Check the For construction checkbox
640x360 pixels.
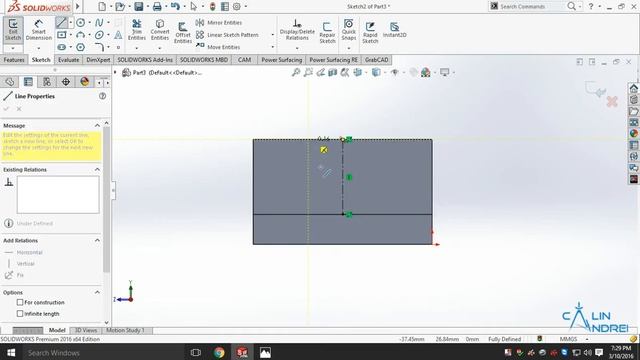click(x=20, y=302)
